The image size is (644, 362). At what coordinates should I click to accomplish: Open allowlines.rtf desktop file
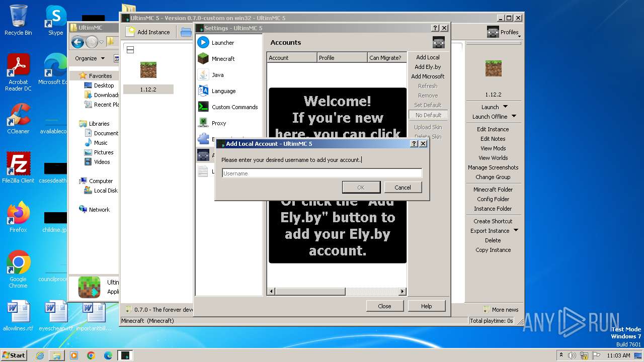pyautogui.click(x=18, y=316)
